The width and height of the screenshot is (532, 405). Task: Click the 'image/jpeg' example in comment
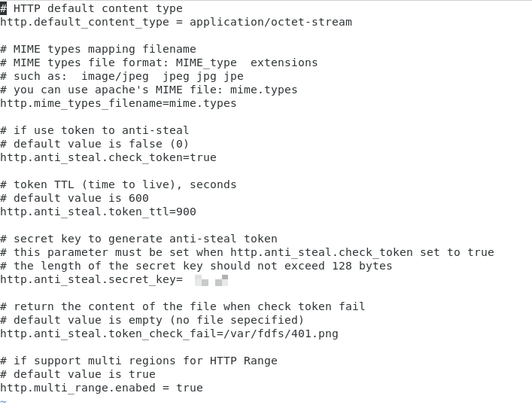pyautogui.click(x=115, y=76)
